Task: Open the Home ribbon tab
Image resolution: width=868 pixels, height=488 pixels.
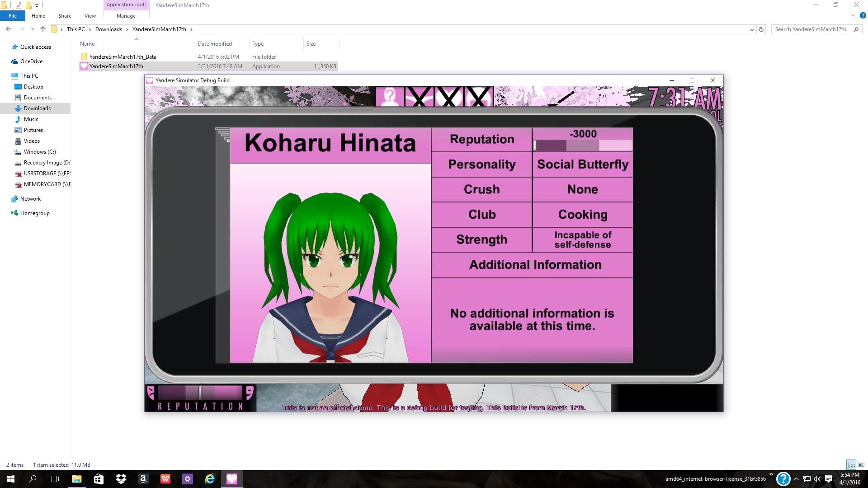Action: [38, 16]
